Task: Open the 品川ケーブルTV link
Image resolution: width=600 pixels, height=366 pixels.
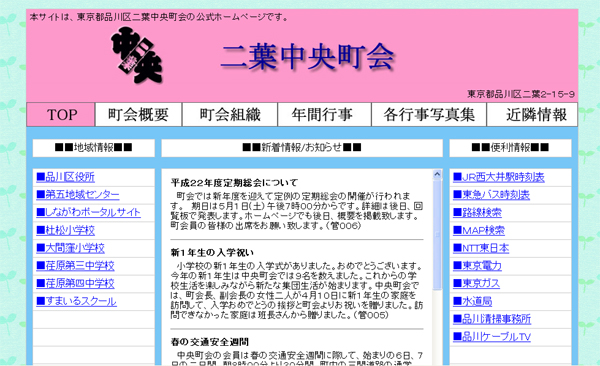Action: (492, 337)
